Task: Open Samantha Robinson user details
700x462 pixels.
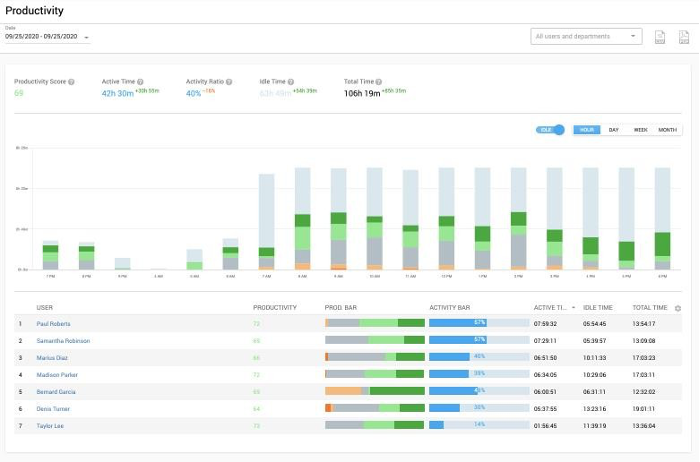Action: click(x=63, y=341)
